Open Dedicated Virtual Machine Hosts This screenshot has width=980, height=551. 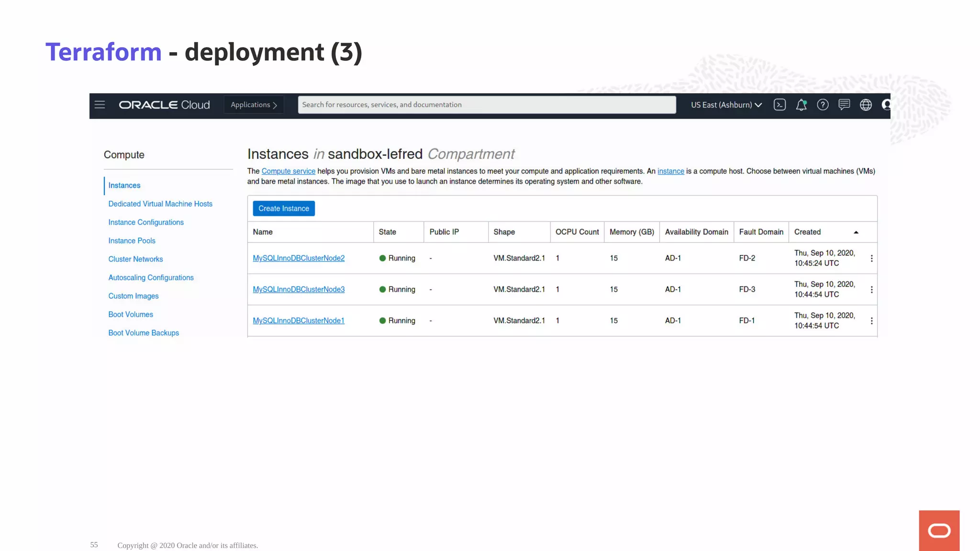coord(160,204)
